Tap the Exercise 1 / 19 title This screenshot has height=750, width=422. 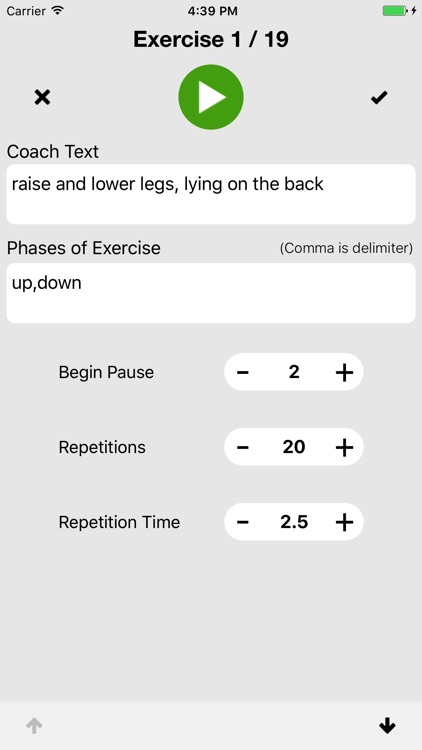tap(211, 39)
